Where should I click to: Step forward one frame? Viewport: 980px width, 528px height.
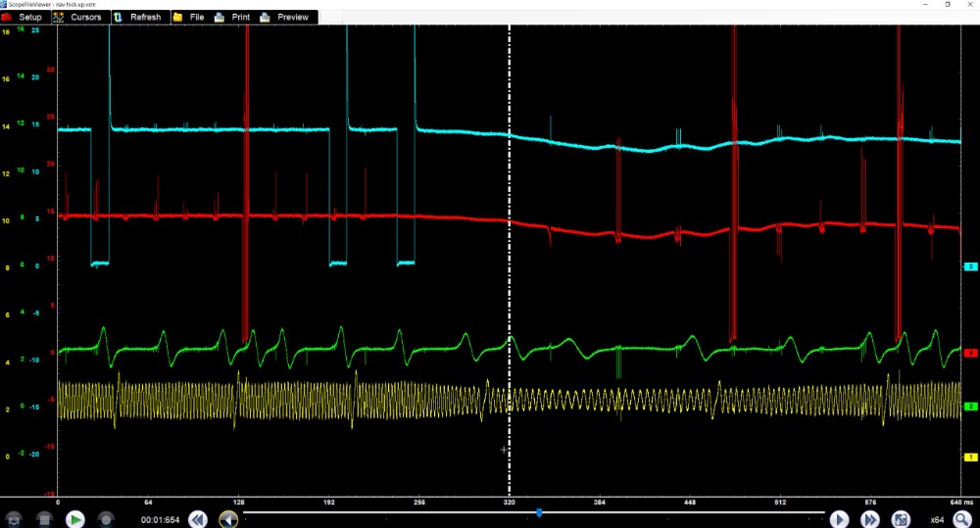click(840, 519)
